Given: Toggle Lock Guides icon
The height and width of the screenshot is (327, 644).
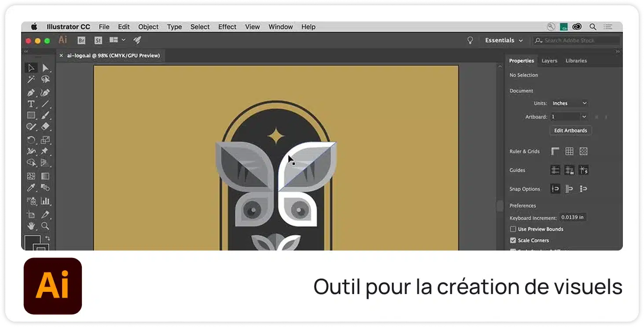Looking at the screenshot, I should click(570, 170).
